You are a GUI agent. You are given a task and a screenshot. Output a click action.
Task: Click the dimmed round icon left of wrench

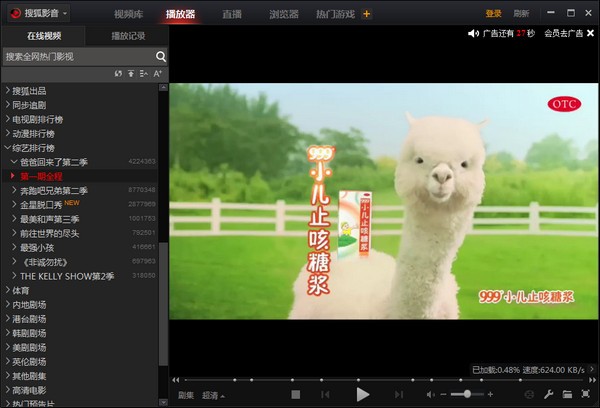[x=529, y=394]
